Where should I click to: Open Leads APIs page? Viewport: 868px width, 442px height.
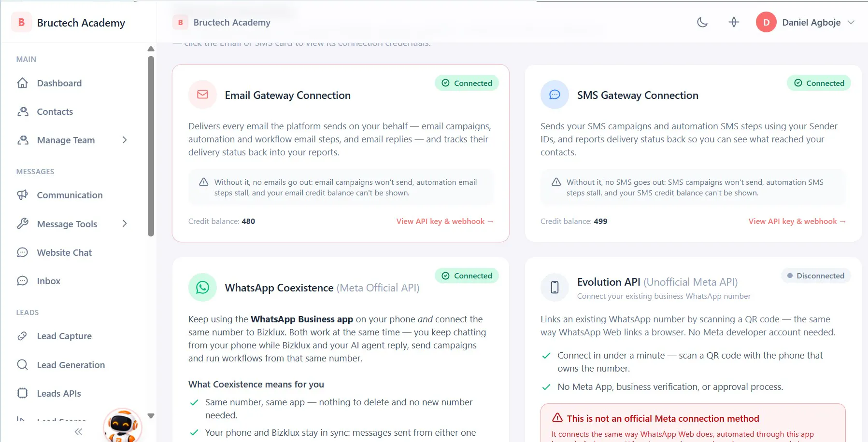tap(59, 393)
